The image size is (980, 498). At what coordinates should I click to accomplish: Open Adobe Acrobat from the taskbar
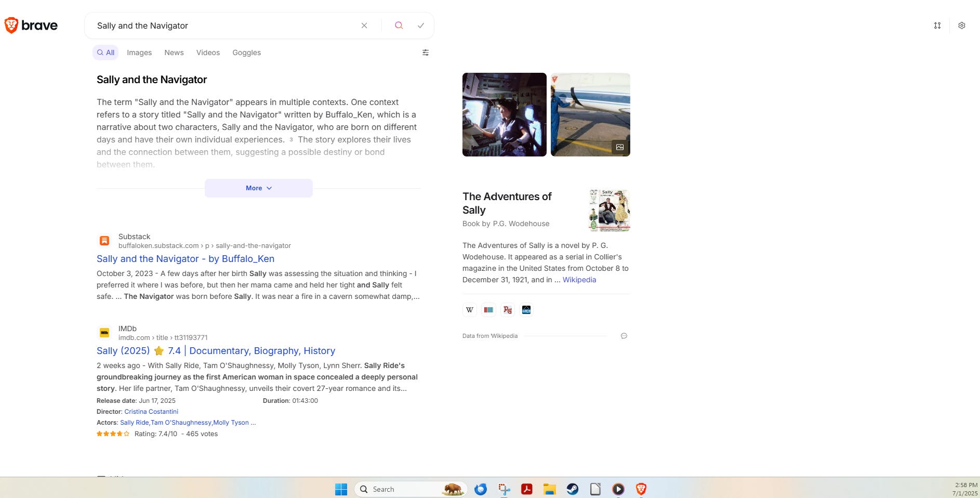(527, 489)
